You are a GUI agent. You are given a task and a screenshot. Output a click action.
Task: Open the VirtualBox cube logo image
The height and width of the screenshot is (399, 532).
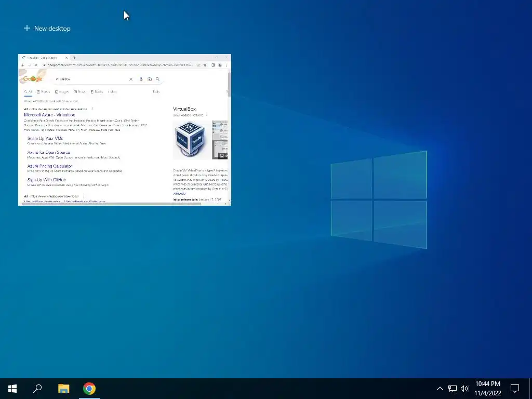pos(192,140)
